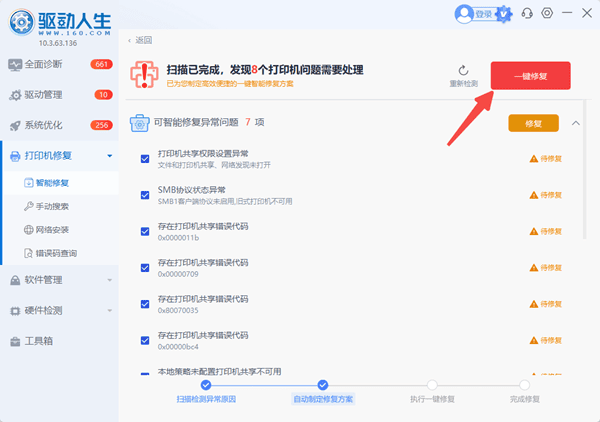Select 手动搜索 submenu item
Image resolution: width=600 pixels, height=422 pixels.
pos(61,207)
